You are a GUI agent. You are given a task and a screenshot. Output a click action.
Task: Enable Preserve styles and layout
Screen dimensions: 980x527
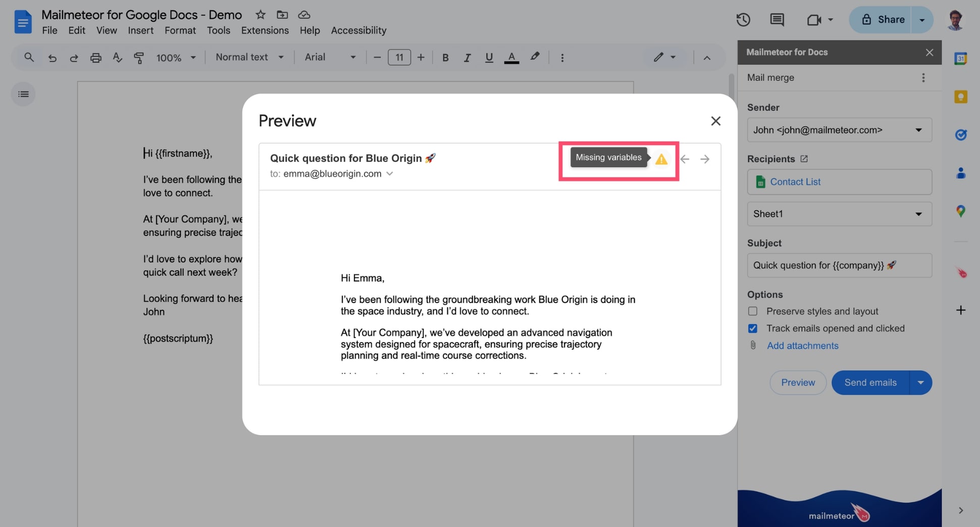pyautogui.click(x=752, y=311)
